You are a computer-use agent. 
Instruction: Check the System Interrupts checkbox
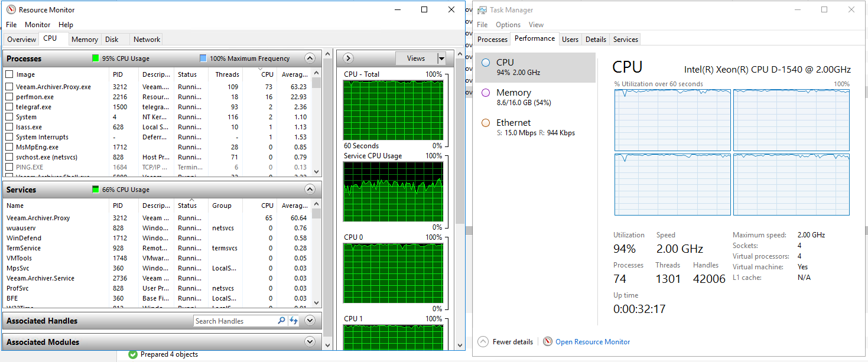pos(9,137)
